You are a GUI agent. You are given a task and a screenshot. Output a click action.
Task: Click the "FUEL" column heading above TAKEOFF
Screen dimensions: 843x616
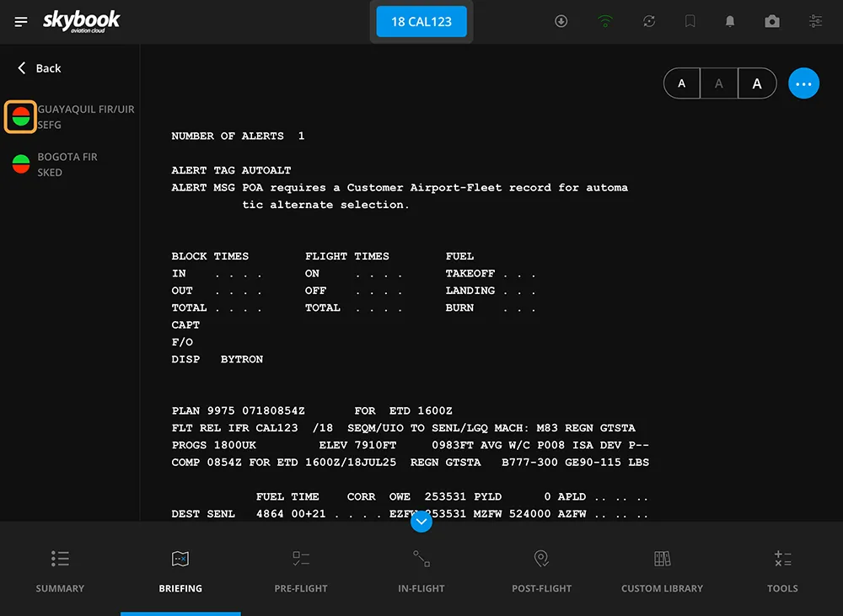[459, 256]
